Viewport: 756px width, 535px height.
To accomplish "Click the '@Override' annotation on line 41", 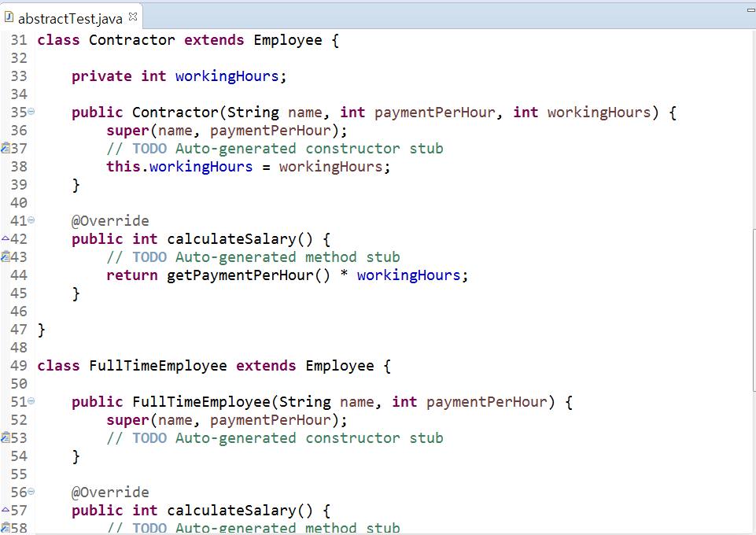I will pyautogui.click(x=110, y=221).
